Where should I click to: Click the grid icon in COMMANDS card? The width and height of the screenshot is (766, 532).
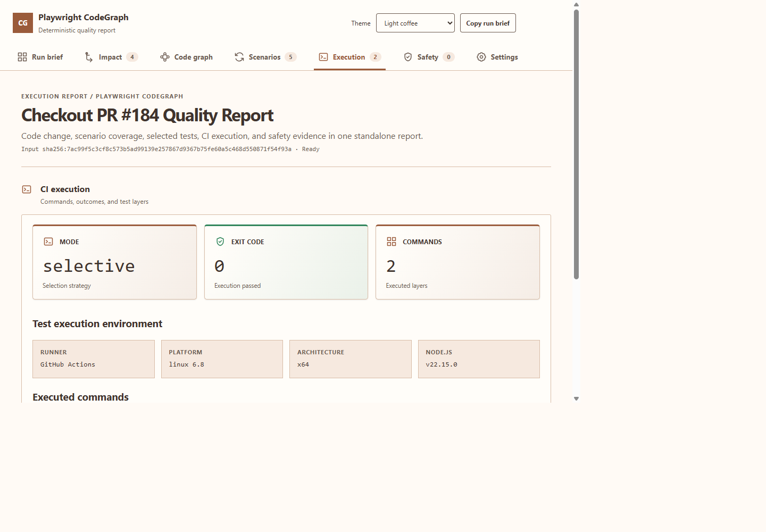(x=392, y=242)
